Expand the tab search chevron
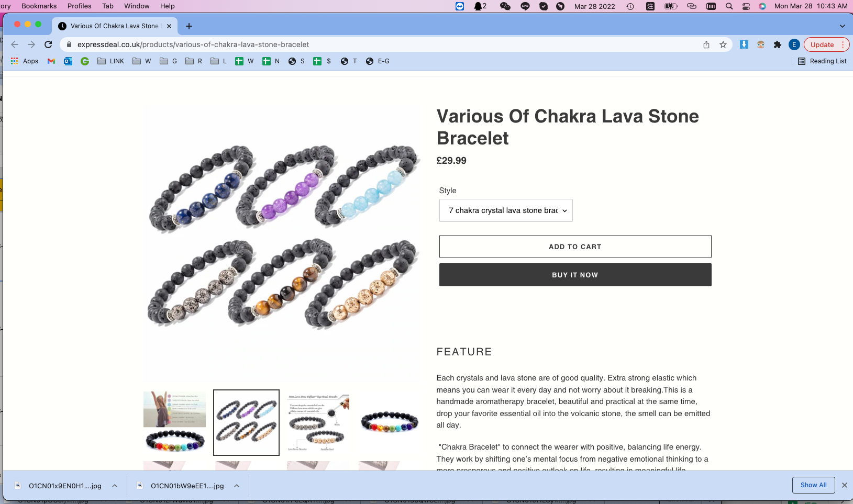 click(842, 26)
